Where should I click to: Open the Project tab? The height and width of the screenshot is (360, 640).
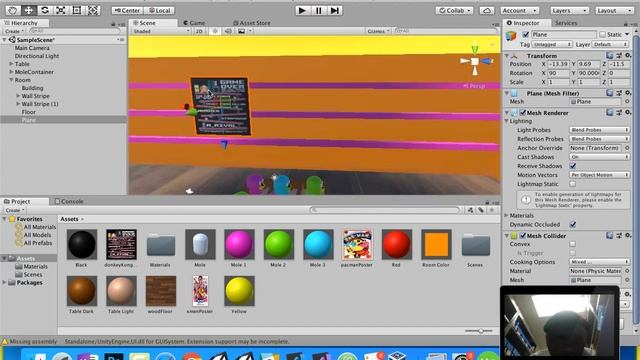click(17, 202)
